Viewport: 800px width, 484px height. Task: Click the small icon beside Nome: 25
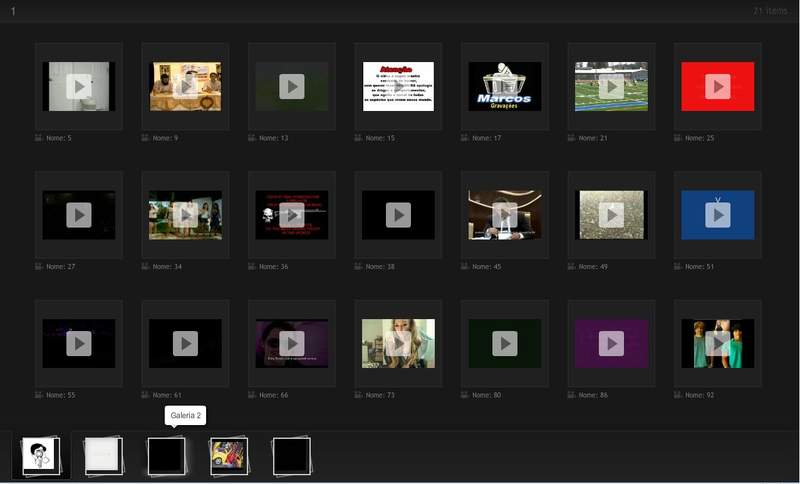pos(678,138)
